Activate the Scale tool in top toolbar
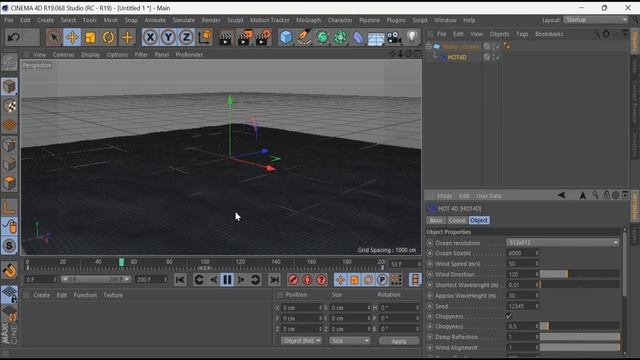Image resolution: width=640 pixels, height=360 pixels. coord(90,38)
